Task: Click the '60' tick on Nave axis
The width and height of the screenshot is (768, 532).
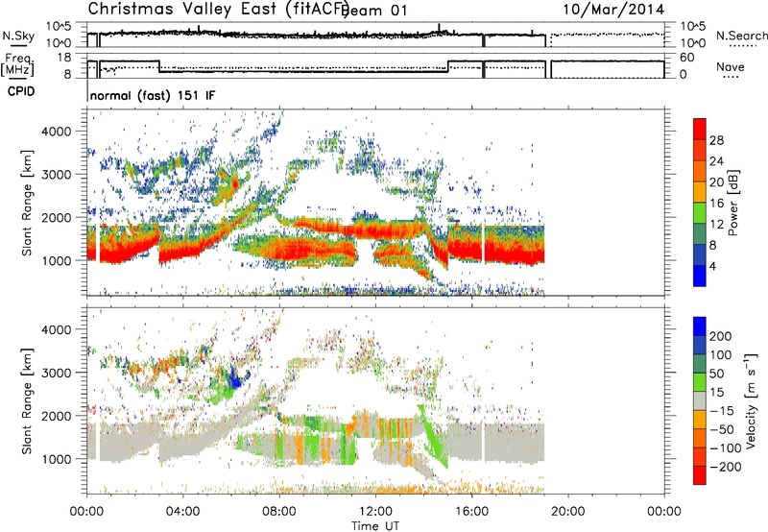Action: pos(687,58)
